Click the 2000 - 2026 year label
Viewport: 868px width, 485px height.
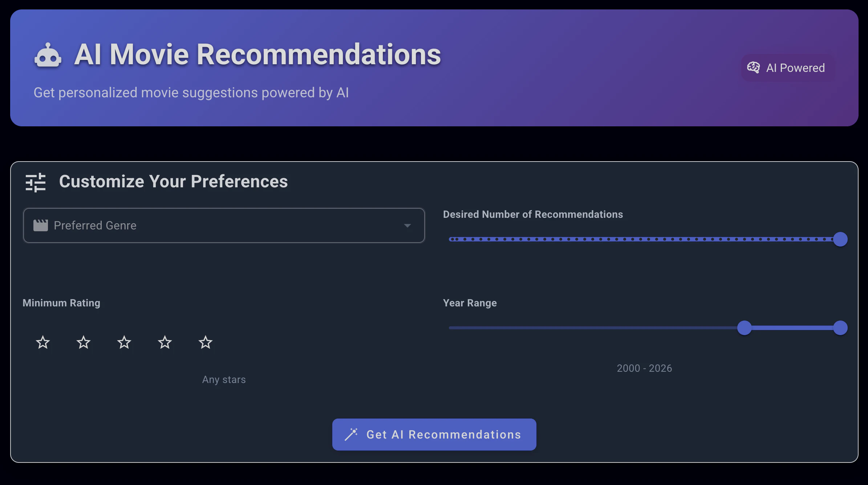coord(644,368)
